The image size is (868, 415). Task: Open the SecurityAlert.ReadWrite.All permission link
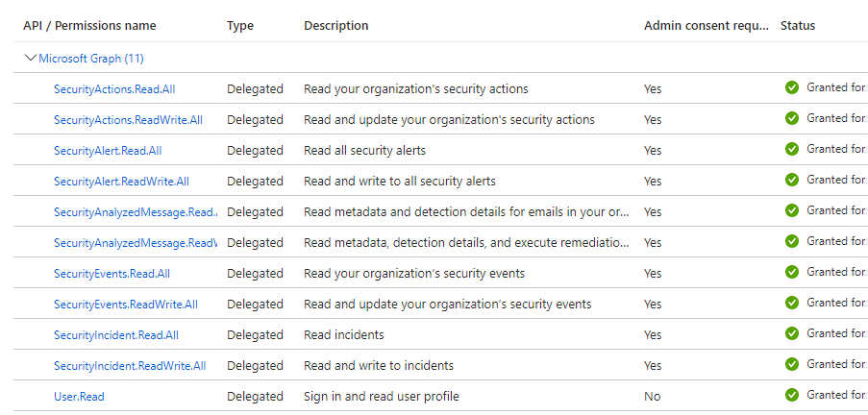click(121, 181)
